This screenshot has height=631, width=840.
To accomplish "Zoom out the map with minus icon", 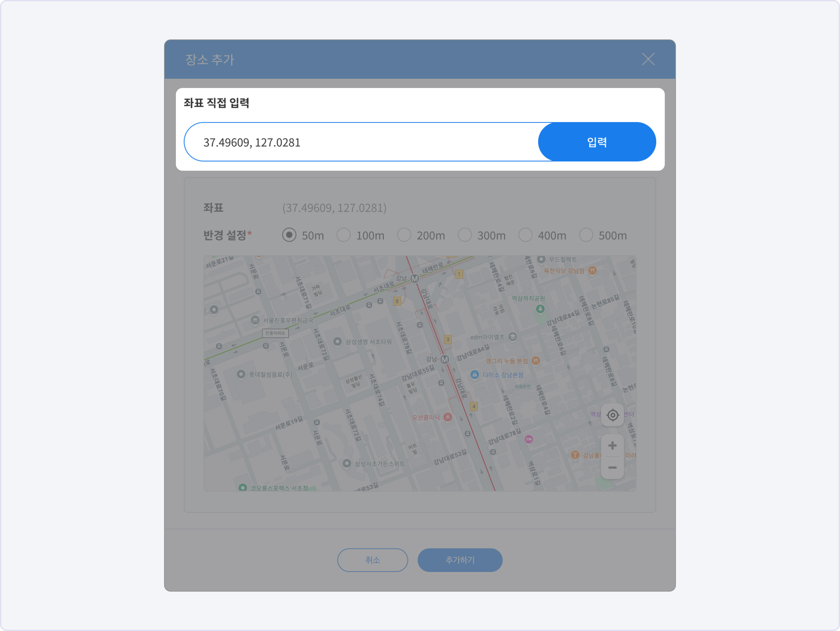I will point(612,467).
